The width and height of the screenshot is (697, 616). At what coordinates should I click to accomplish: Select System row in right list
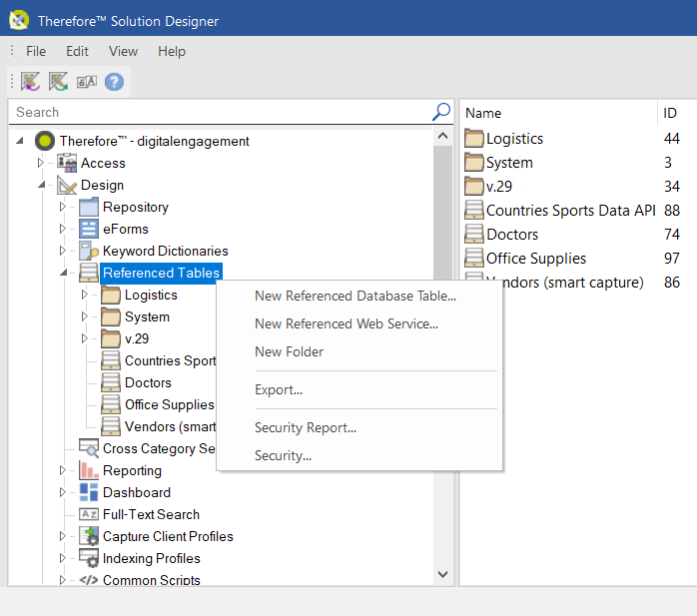pos(509,162)
